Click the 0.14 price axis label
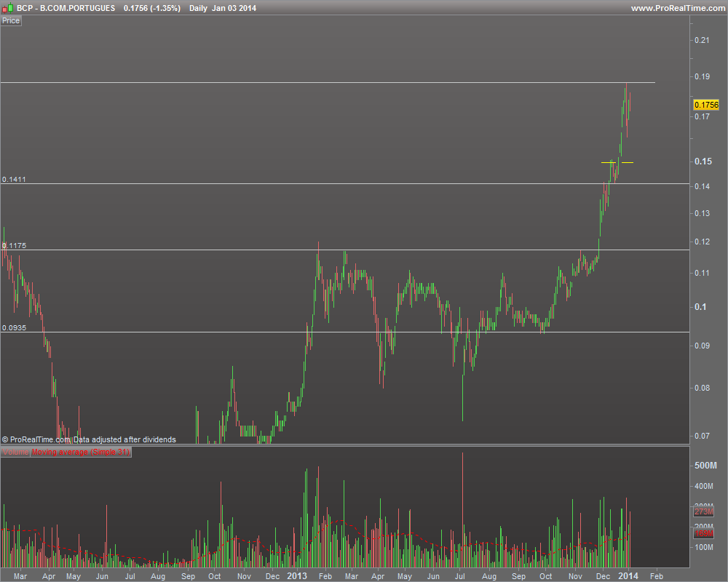The width and height of the screenshot is (728, 582). (x=702, y=186)
